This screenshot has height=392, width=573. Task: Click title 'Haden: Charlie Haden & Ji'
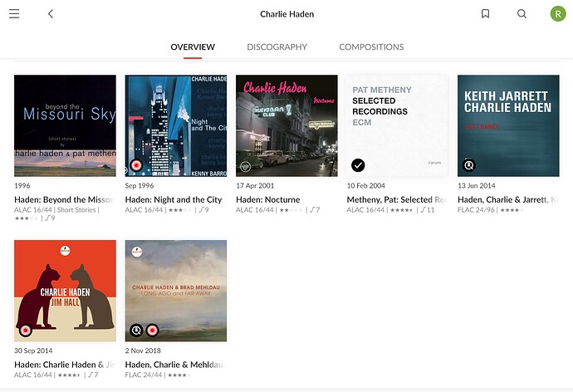(x=64, y=365)
